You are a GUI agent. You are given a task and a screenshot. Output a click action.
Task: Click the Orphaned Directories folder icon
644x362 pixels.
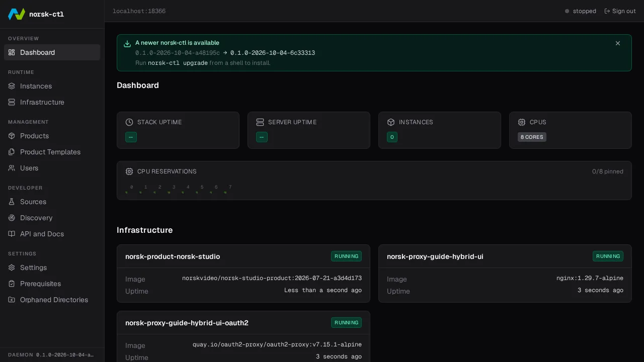12,300
